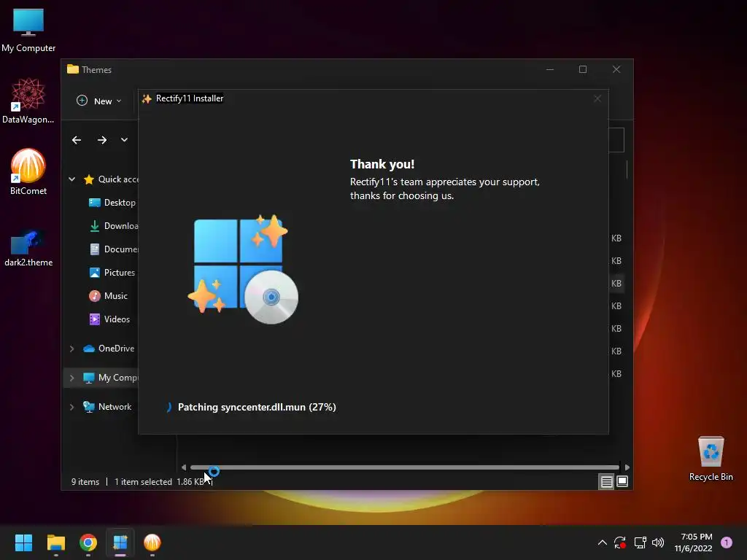Screen dimensions: 747x560
Task: Click the Thank you! heading
Action: (x=382, y=164)
